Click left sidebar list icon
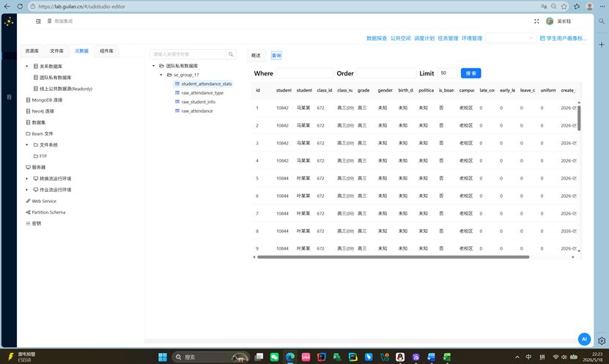The height and width of the screenshot is (364, 609). coord(10,97)
